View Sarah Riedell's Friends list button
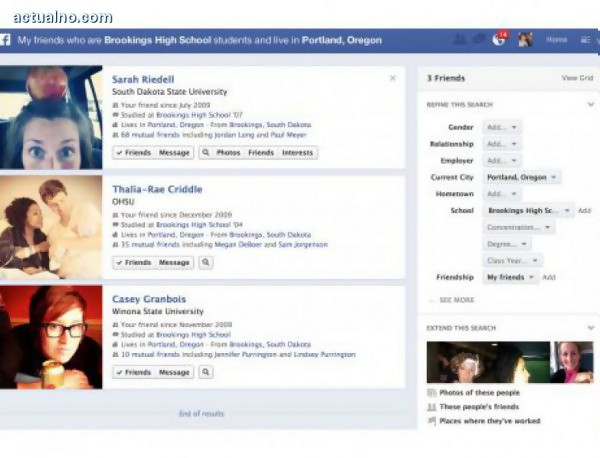The width and height of the screenshot is (600, 458). 261,153
